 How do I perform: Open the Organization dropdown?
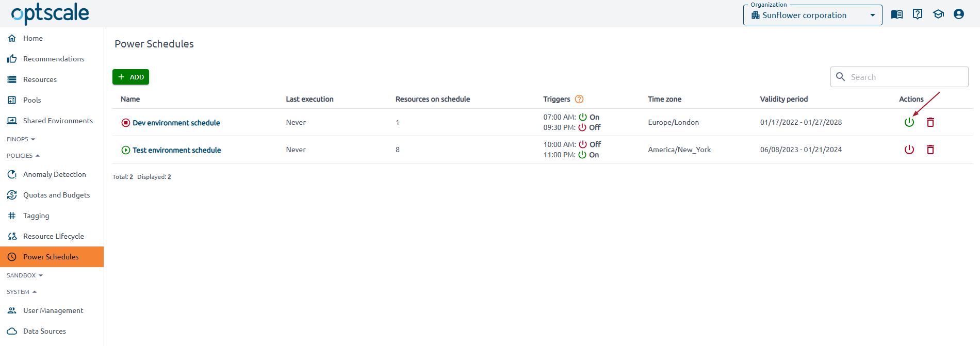(812, 15)
